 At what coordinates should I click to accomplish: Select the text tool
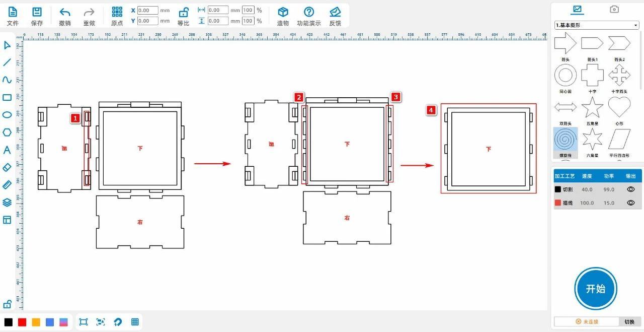[7, 150]
